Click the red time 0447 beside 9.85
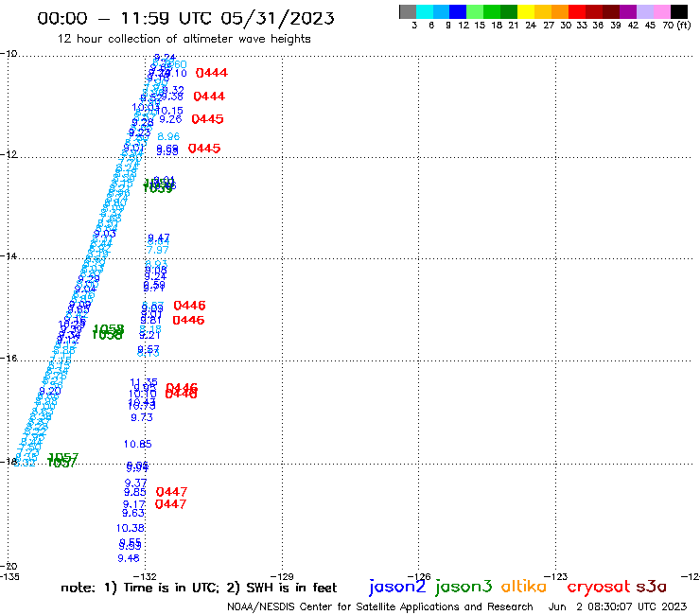 click(171, 492)
